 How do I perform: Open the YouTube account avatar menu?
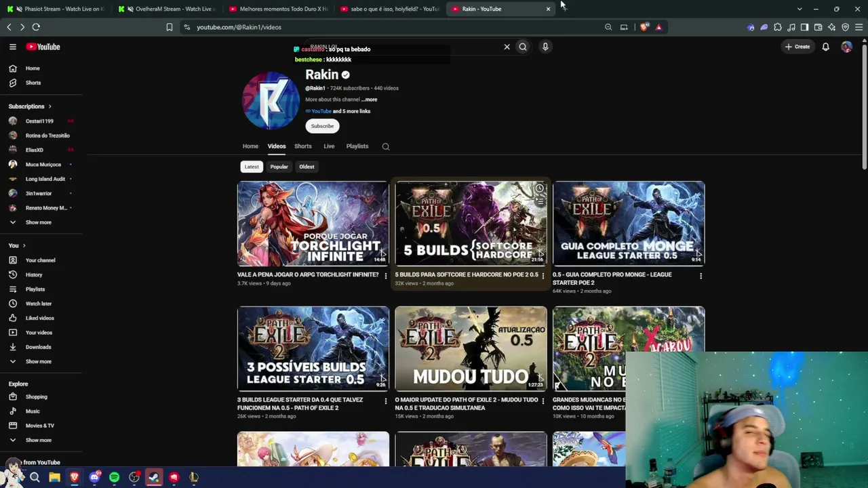coord(846,47)
